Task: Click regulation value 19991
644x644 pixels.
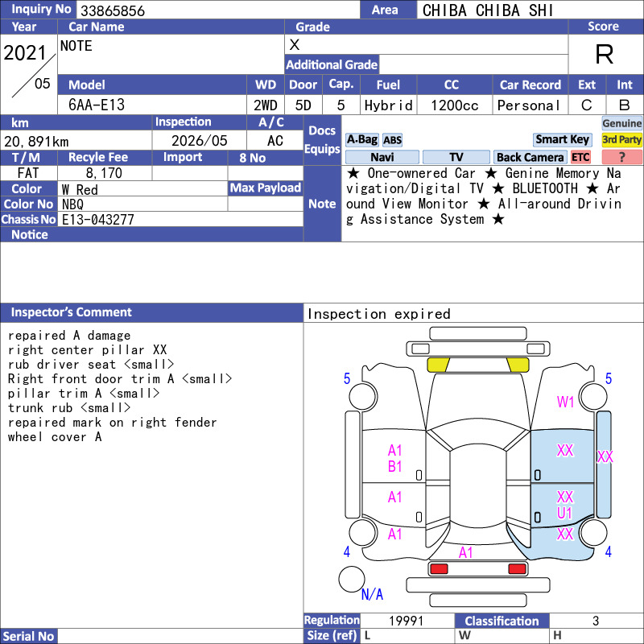Action: (407, 621)
